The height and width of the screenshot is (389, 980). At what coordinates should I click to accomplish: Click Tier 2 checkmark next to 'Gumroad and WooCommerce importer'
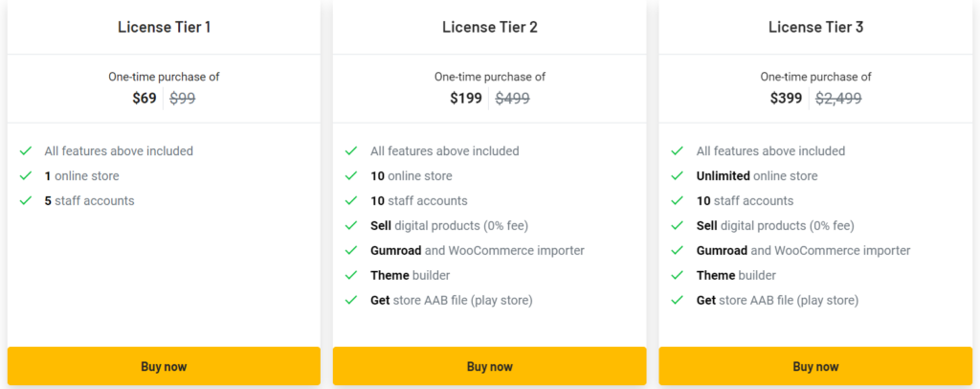click(x=351, y=251)
